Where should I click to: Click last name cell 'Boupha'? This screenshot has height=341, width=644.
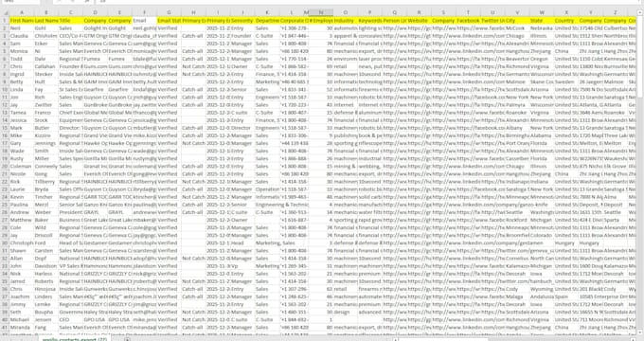[46, 313]
